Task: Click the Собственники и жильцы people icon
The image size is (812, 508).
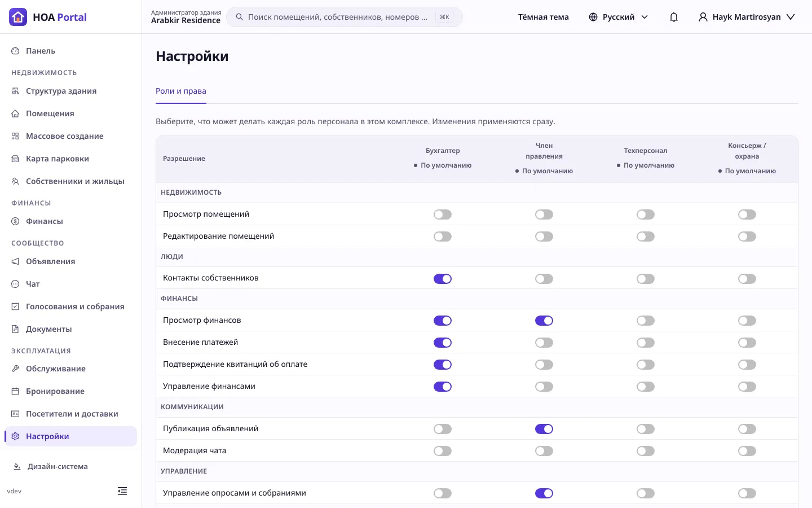Action: coord(15,181)
